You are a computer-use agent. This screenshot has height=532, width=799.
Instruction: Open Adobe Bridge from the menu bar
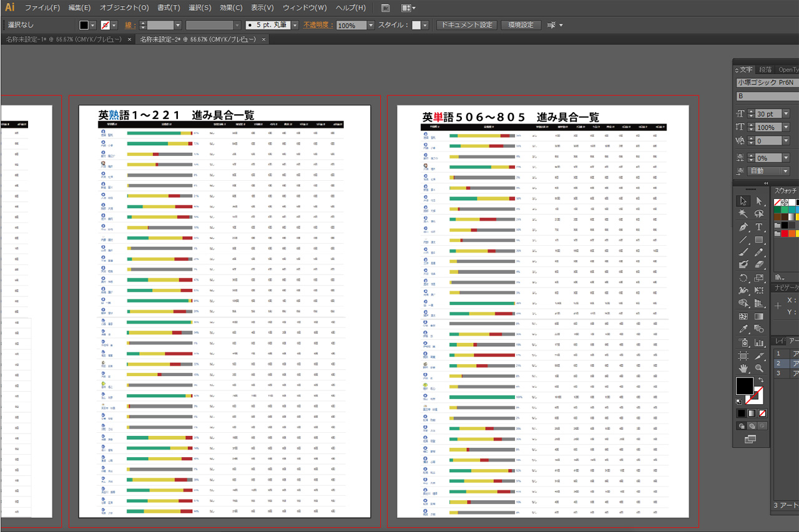(385, 8)
